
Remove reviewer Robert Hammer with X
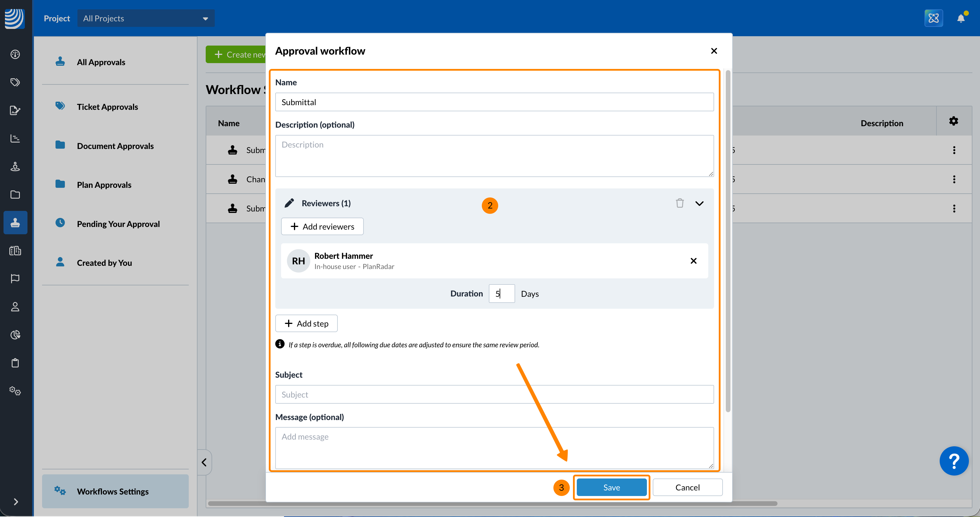tap(693, 261)
